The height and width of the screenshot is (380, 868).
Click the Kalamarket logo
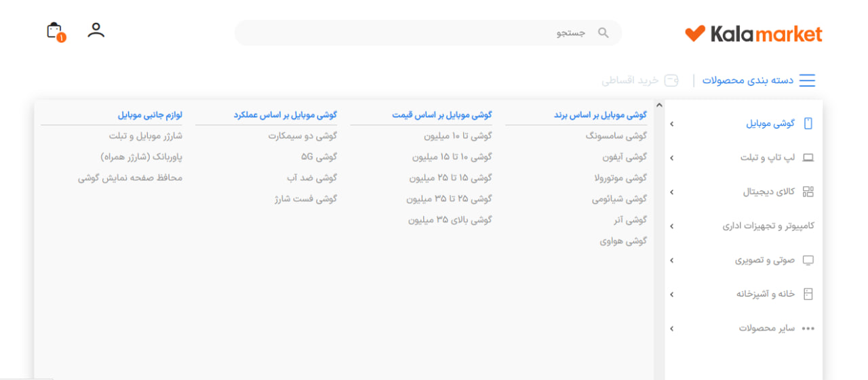pos(753,33)
